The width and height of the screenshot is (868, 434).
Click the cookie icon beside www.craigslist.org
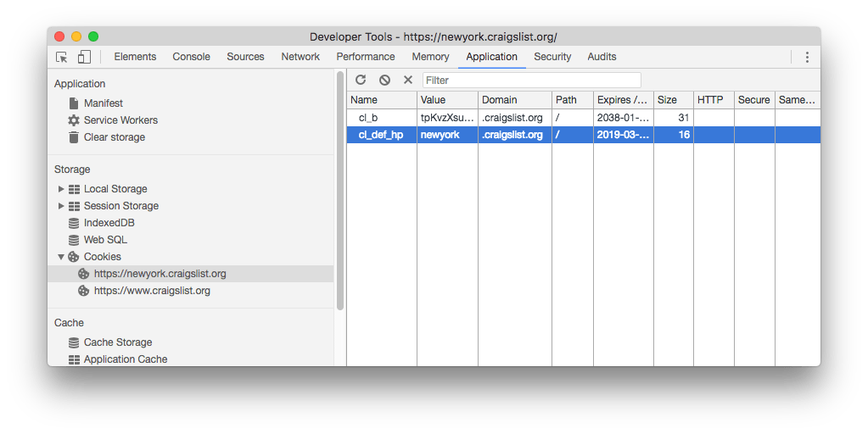[x=84, y=291]
